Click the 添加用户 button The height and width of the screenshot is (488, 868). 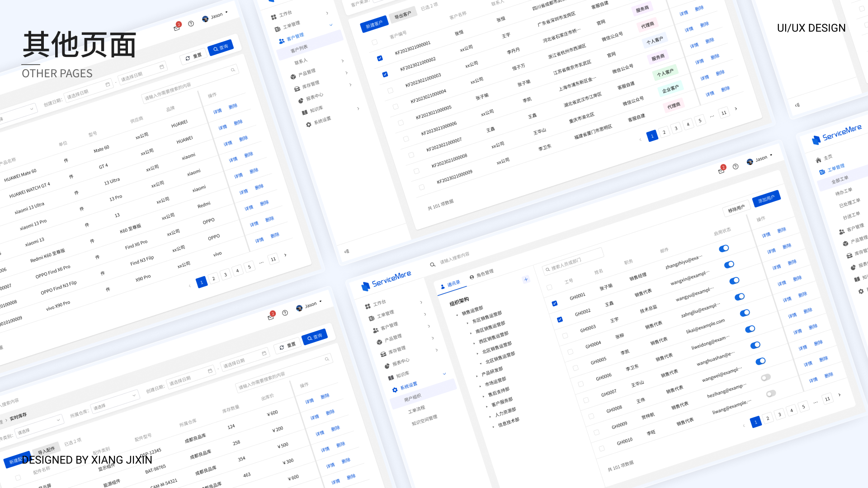tap(766, 198)
